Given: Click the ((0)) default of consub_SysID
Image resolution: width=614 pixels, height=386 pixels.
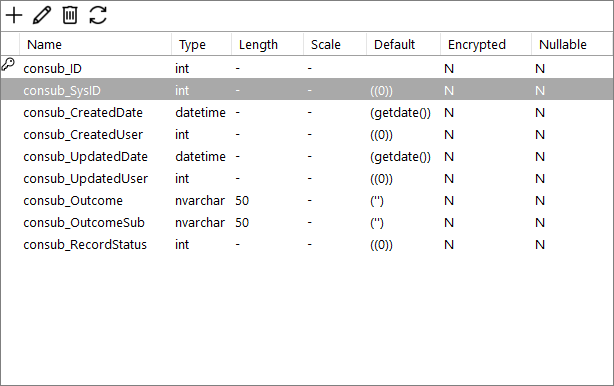Looking at the screenshot, I should [x=381, y=91].
